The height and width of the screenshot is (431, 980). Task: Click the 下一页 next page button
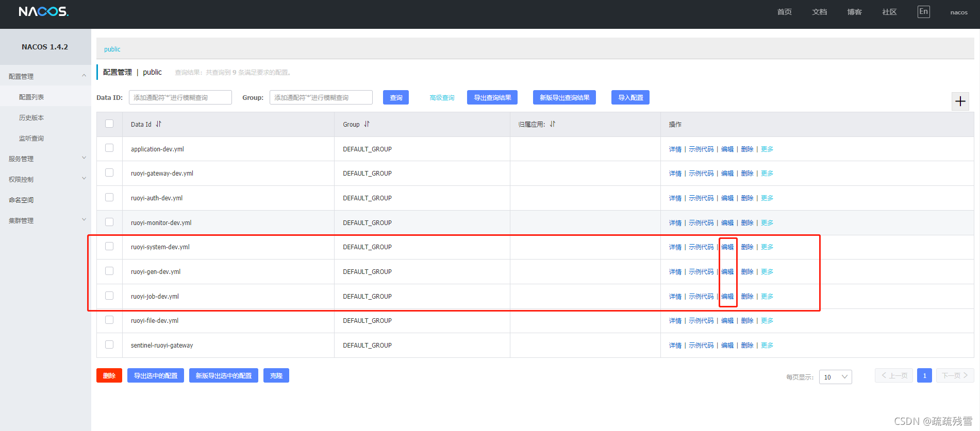(x=955, y=375)
